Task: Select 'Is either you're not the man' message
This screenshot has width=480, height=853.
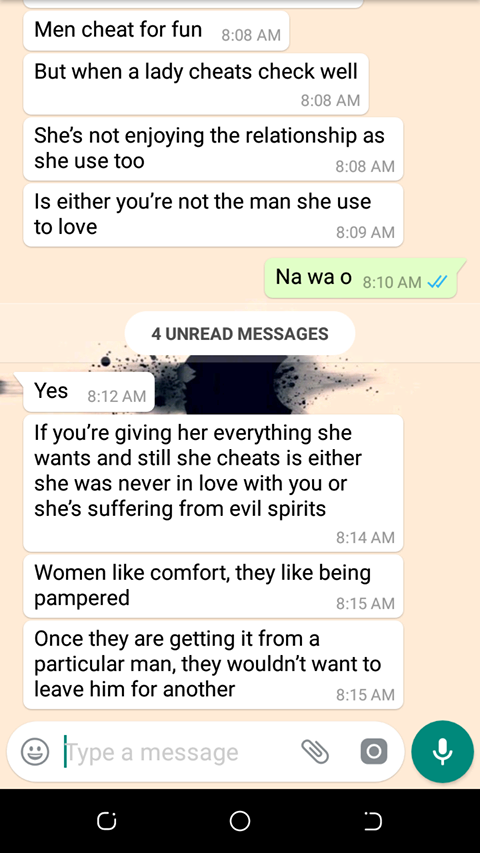Action: [x=213, y=215]
